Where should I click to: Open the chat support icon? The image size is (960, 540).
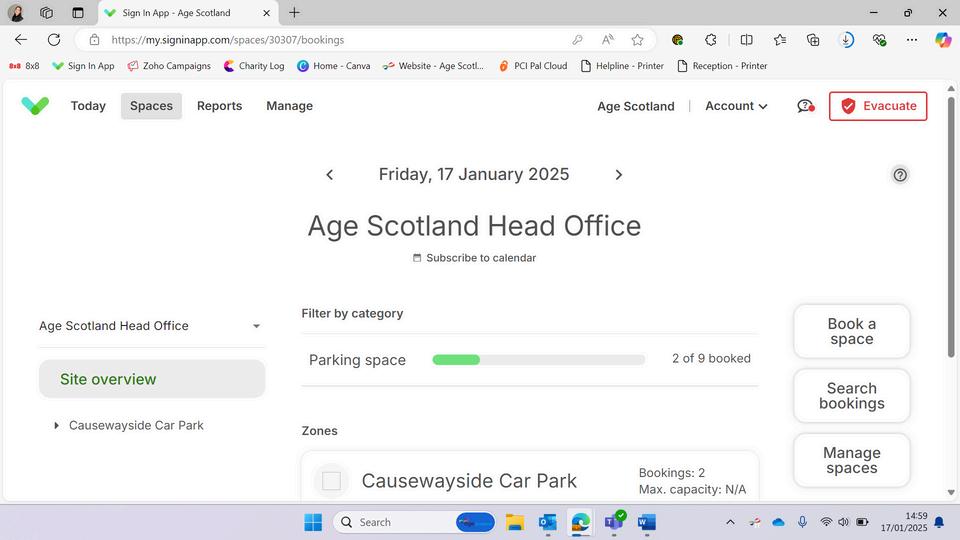click(806, 106)
